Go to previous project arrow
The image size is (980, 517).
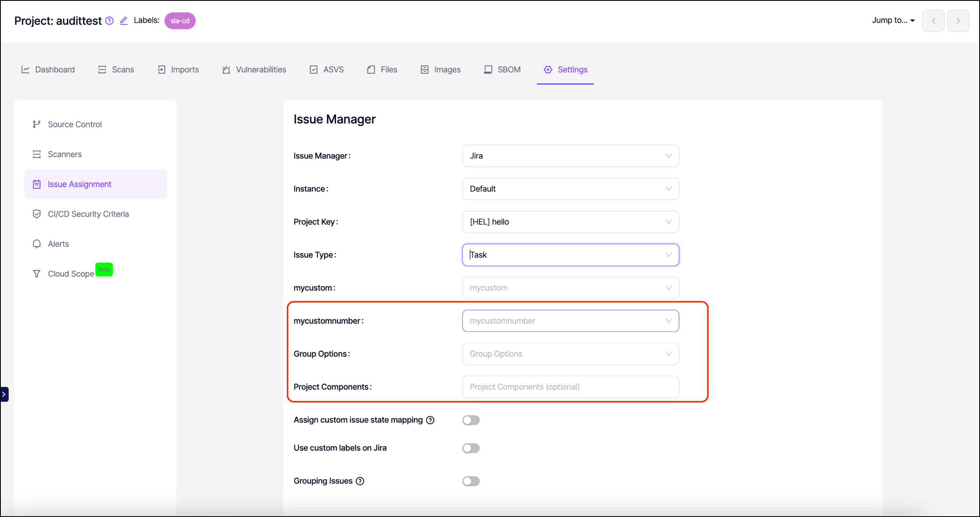coord(933,21)
